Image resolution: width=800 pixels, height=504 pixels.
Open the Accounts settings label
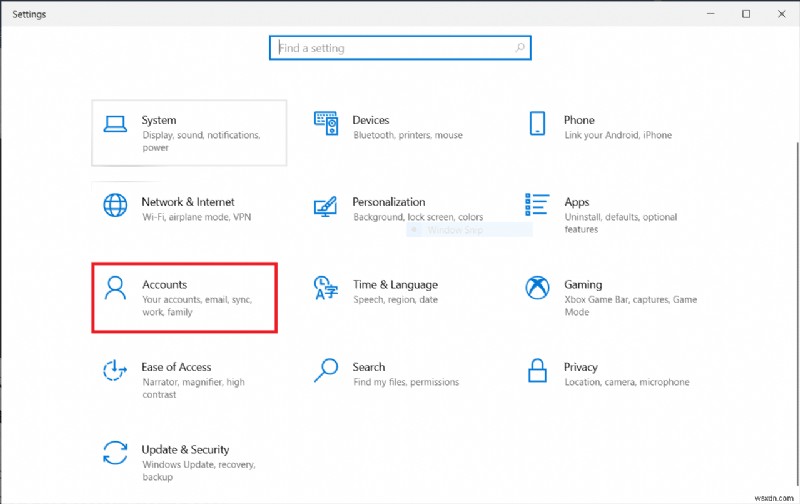click(x=165, y=285)
